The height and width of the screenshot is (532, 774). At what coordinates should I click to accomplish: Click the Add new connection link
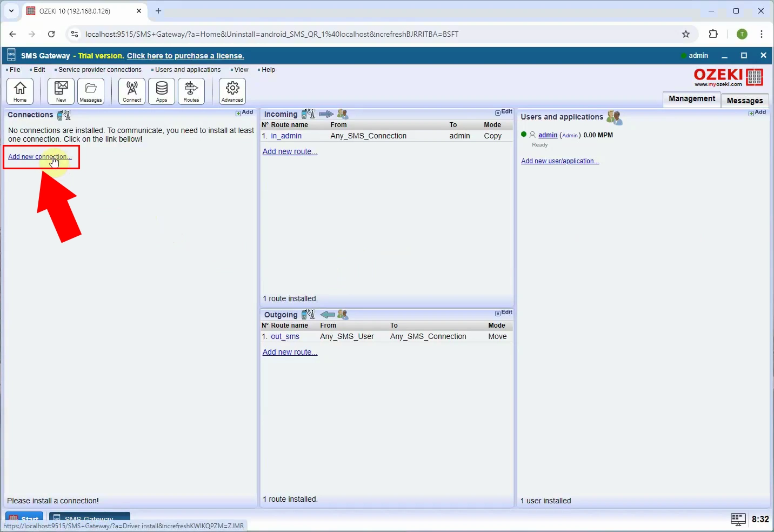click(x=39, y=157)
